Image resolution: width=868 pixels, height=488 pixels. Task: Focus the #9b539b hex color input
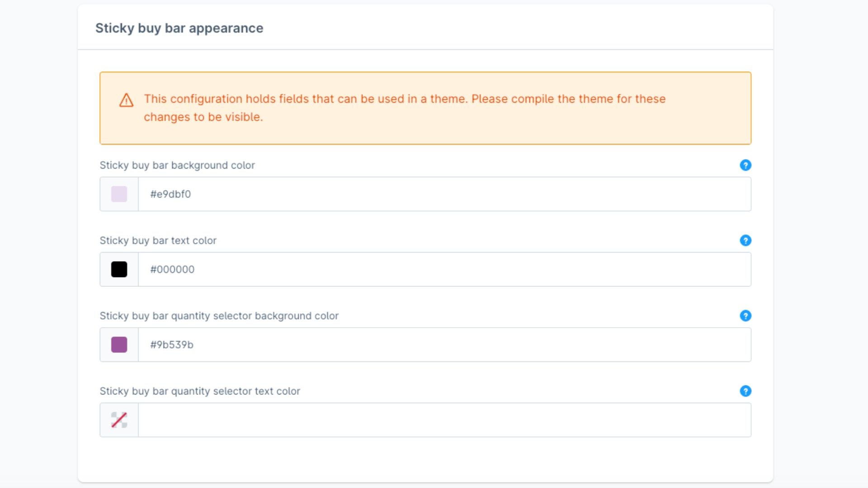coord(444,345)
